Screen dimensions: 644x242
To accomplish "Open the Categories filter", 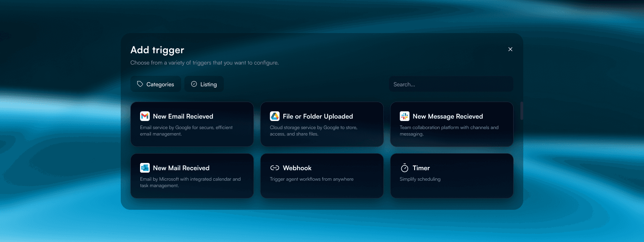I will coord(156,84).
